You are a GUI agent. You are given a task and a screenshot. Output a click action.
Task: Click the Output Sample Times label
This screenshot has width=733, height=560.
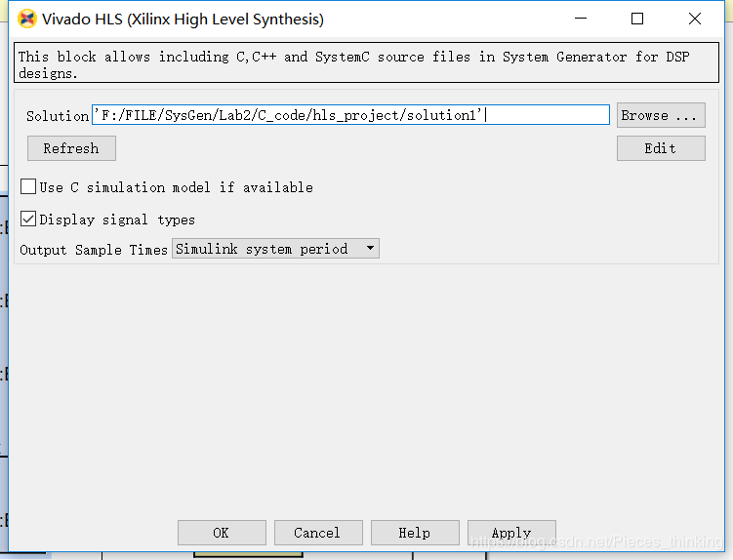[x=94, y=250]
